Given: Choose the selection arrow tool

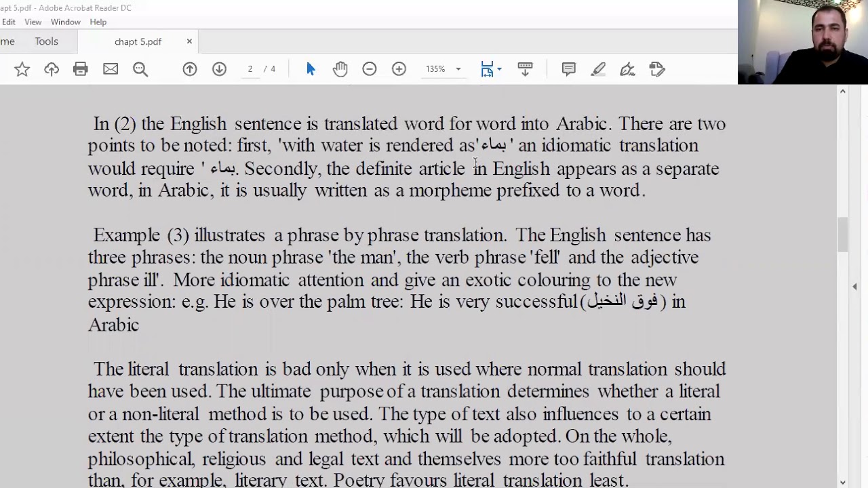Looking at the screenshot, I should [x=311, y=69].
